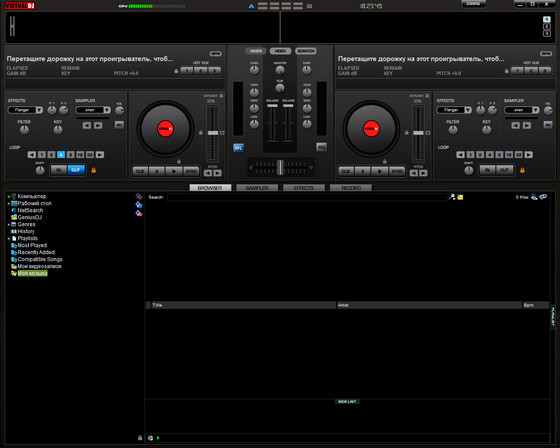This screenshot has width=560, height=448.
Task: Toggle the left PFL headphone button
Action: click(x=238, y=148)
